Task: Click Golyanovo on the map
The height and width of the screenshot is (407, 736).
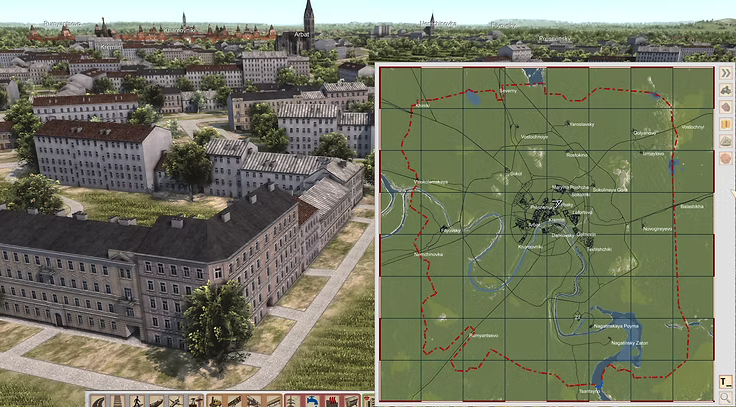Action: click(644, 133)
